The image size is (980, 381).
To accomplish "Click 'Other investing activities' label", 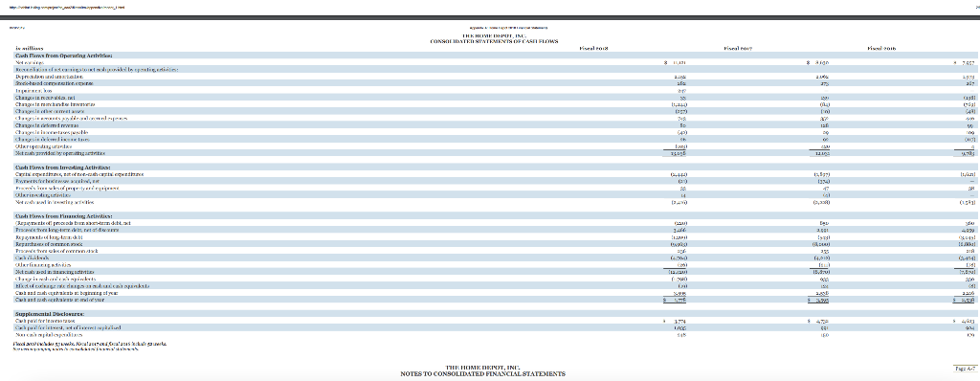I will coord(41,194).
